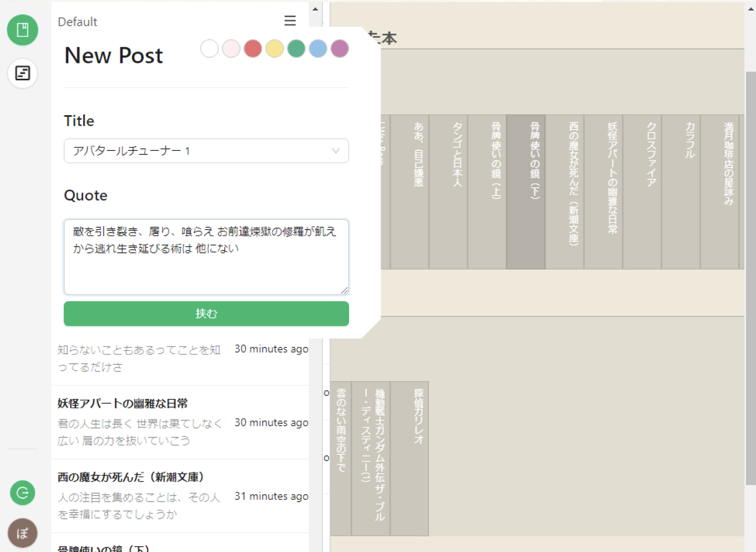The height and width of the screenshot is (552, 756).
Task: Select the green color swatch
Action: click(x=296, y=48)
